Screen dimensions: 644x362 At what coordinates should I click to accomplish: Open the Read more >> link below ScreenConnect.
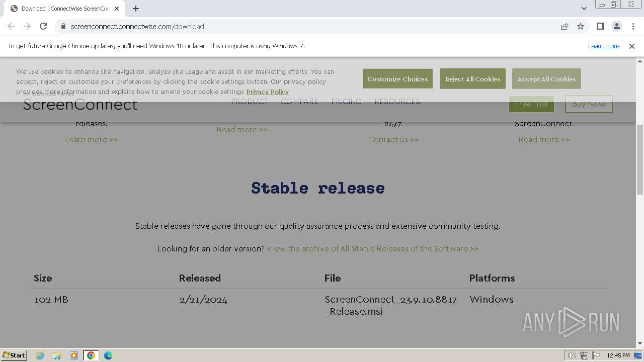click(544, 140)
